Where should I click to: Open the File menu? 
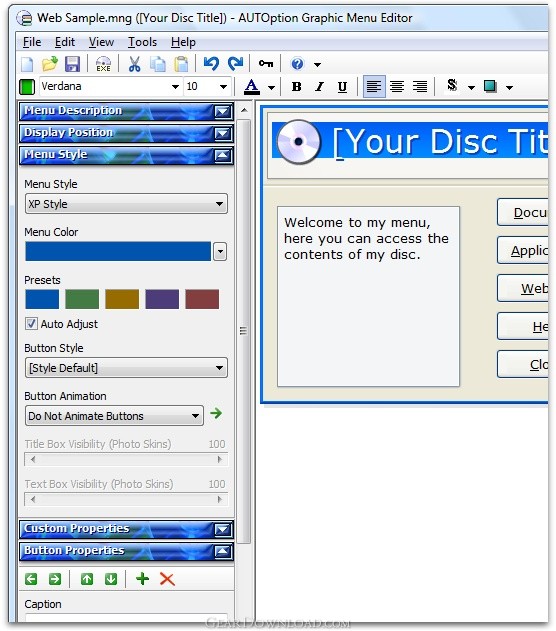coord(32,42)
